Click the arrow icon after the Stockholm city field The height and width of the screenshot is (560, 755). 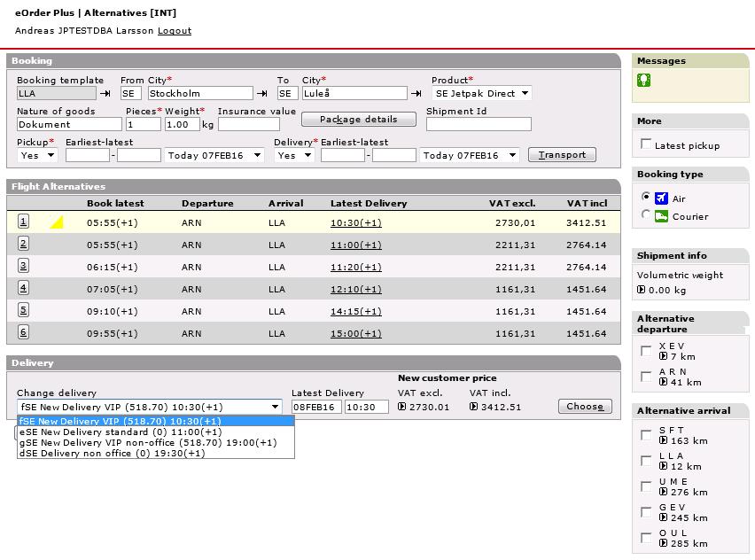coord(262,93)
